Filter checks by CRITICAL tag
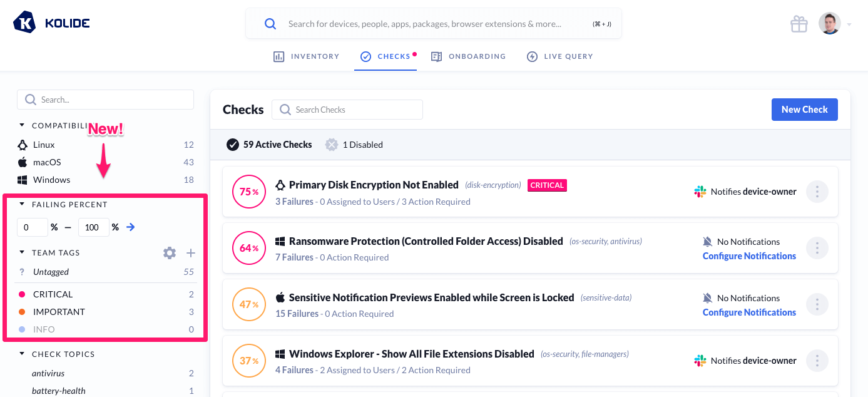 [x=53, y=294]
